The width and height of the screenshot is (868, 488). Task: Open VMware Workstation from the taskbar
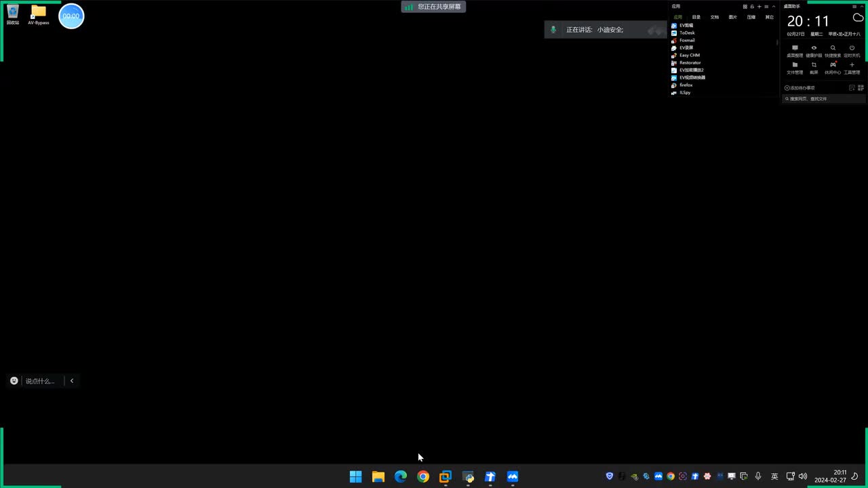click(x=446, y=476)
